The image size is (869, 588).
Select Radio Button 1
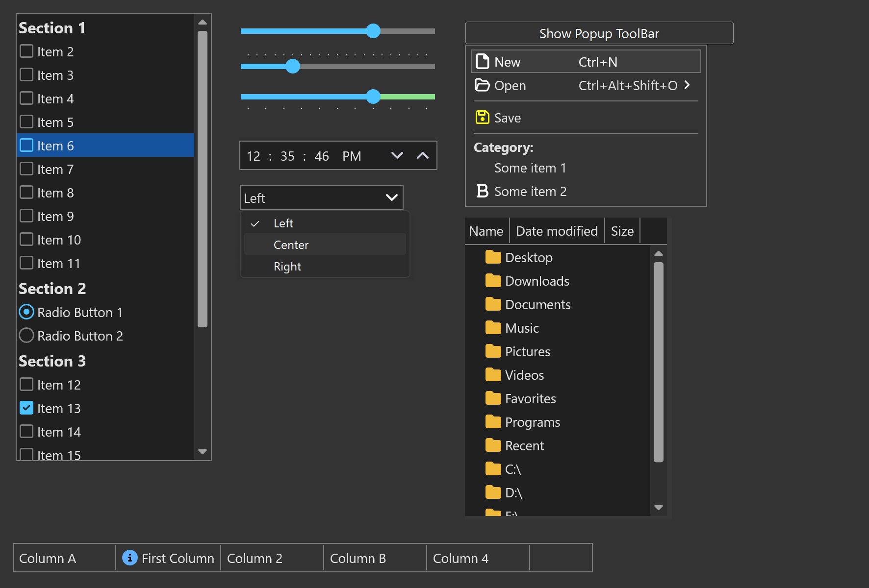coord(26,312)
